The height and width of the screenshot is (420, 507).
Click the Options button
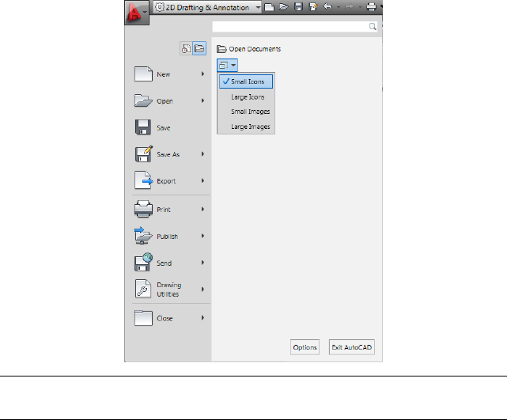pyautogui.click(x=305, y=347)
